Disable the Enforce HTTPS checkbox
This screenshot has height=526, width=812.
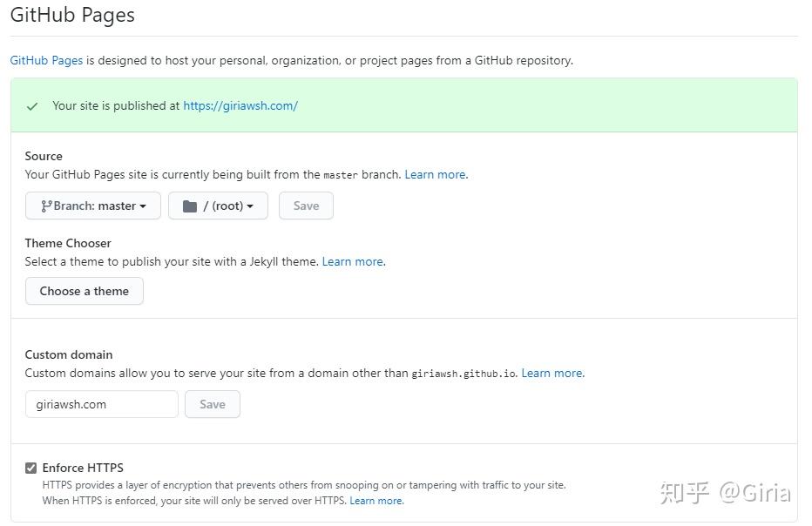click(x=30, y=468)
